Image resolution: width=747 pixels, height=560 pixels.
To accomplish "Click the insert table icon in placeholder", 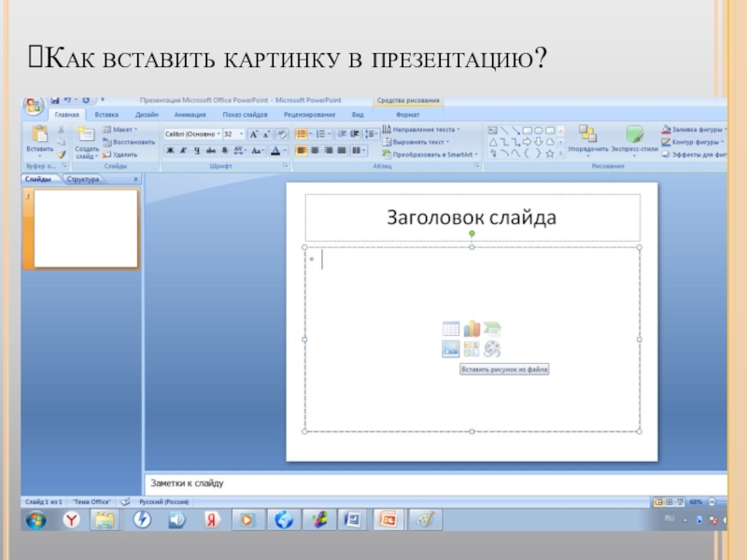I will coord(451,329).
